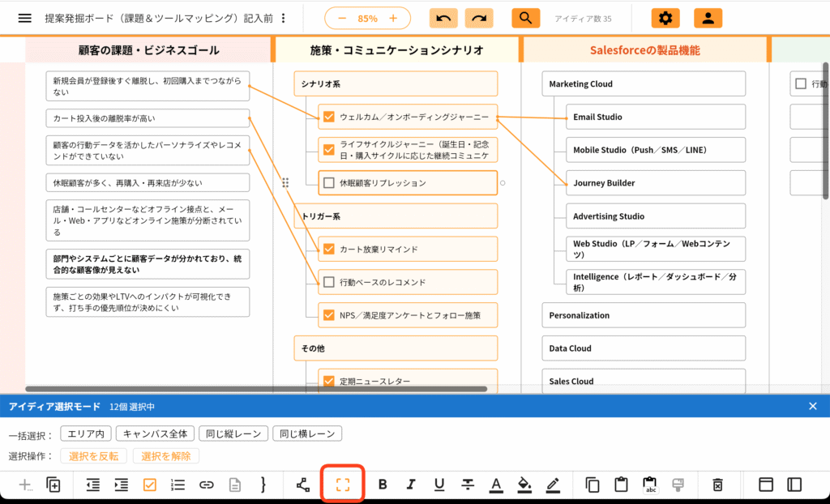Toggle underline formatting
Viewport: 830px width, 504px height.
tap(439, 484)
